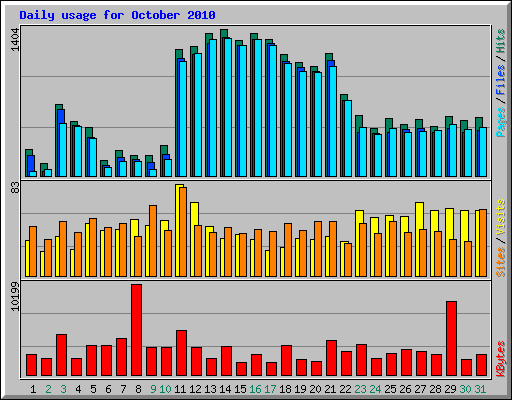Image resolution: width=512 pixels, height=400 pixels.
Task: Click the green "Hits" legend label
Action: pos(500,41)
